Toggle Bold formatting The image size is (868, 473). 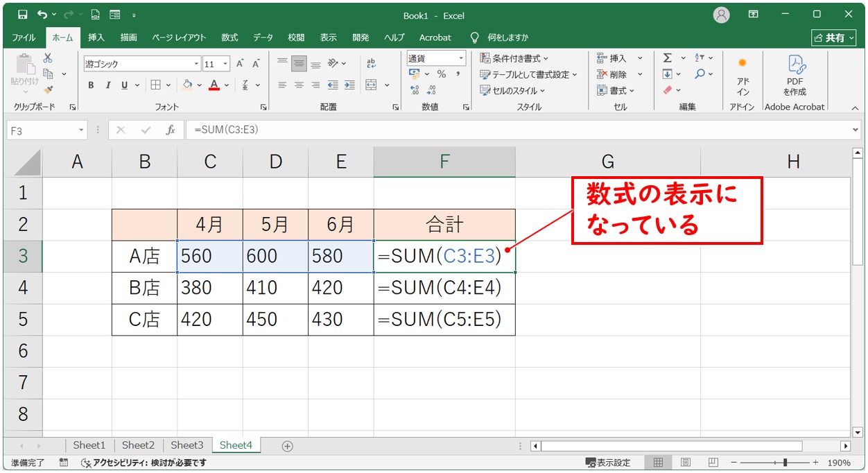click(x=91, y=85)
